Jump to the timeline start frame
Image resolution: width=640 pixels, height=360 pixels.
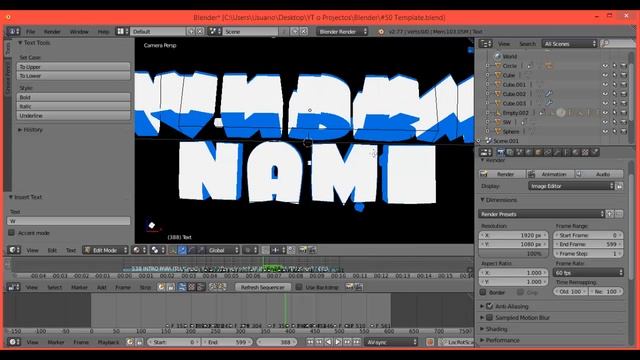pyautogui.click(x=310, y=342)
